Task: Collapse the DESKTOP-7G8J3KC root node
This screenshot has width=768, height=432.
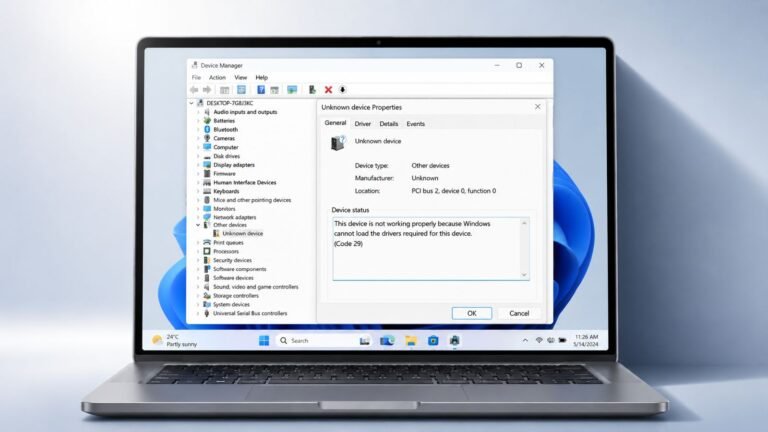Action: click(192, 103)
